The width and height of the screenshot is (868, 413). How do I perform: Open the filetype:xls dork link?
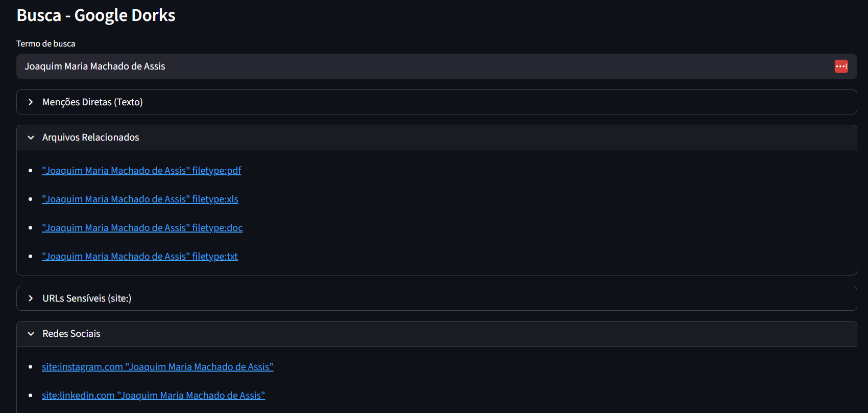[x=140, y=199]
